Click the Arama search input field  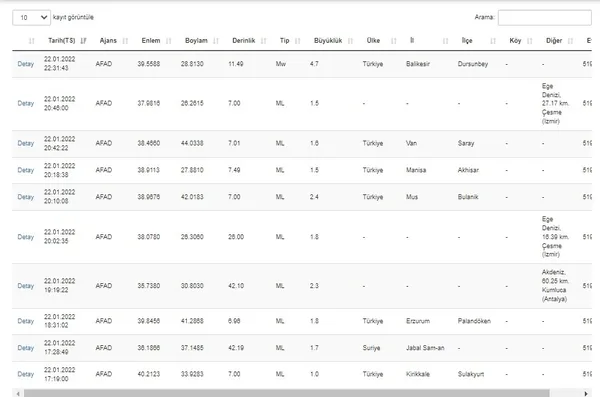coord(545,18)
